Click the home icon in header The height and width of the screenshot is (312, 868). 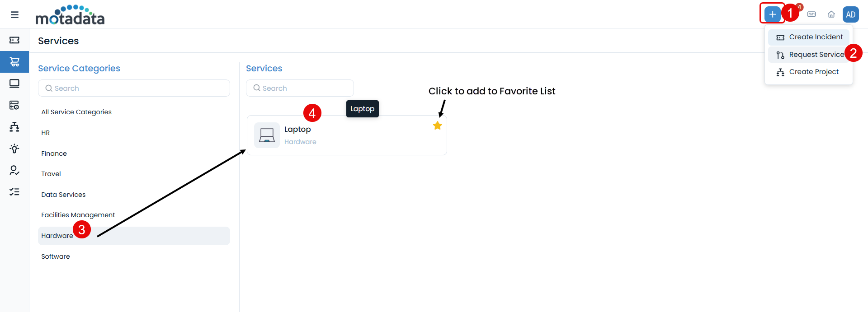click(831, 14)
